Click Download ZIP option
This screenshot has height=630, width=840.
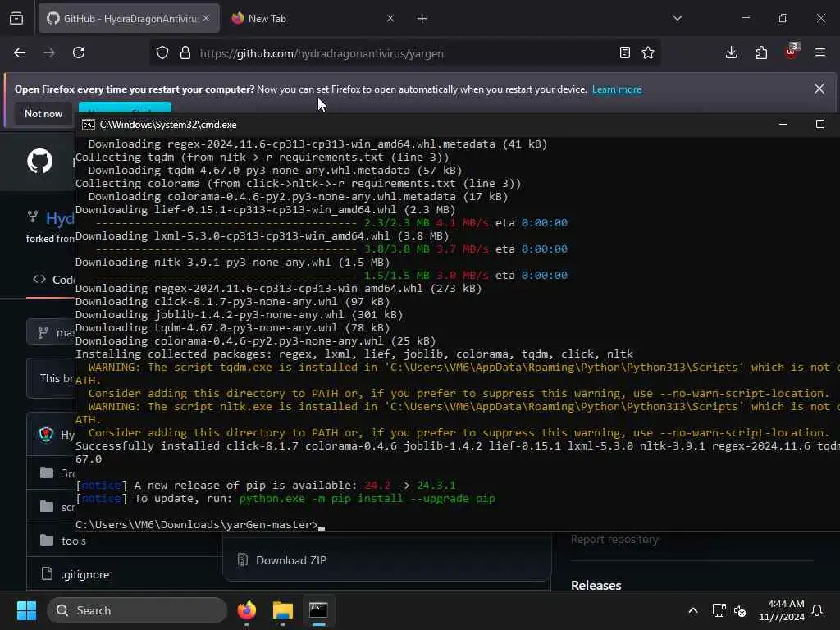(291, 560)
